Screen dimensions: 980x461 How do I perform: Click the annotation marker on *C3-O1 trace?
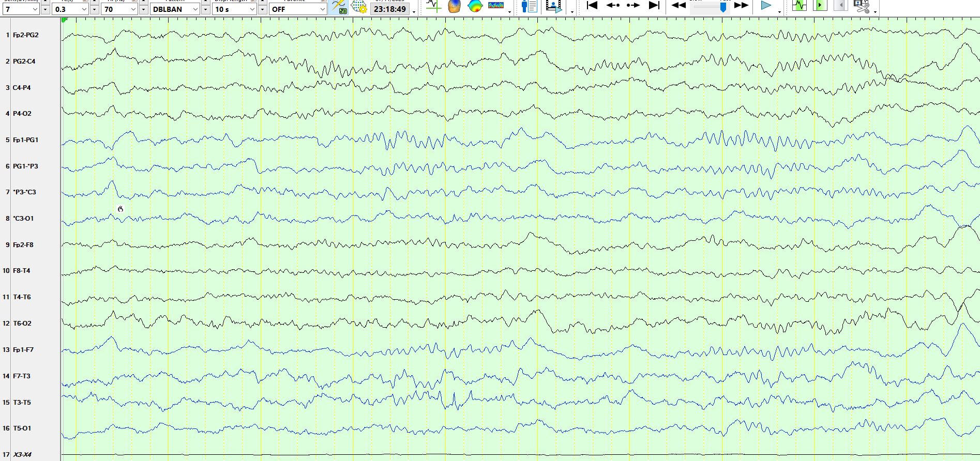tap(120, 209)
